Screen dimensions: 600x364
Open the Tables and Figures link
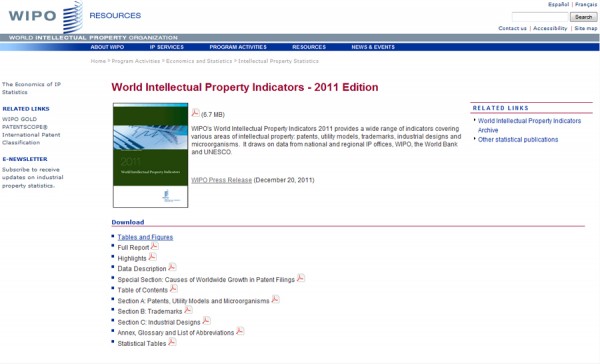[145, 237]
